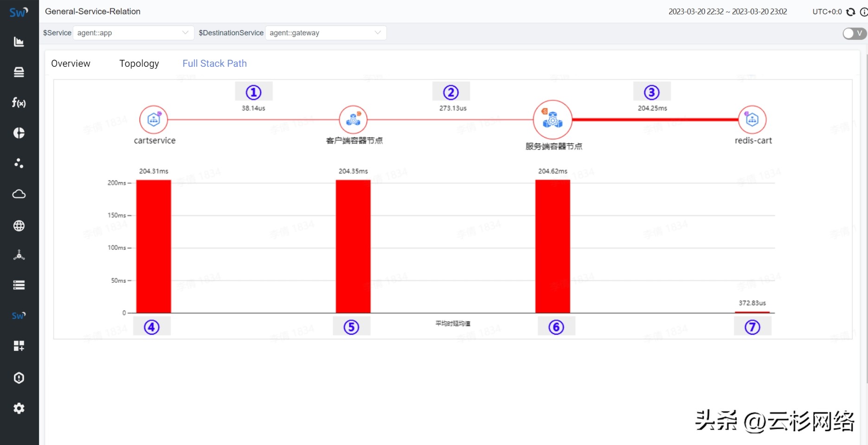Open the small Sw self-observability sidebar icon
The height and width of the screenshot is (445, 868).
coord(19,316)
